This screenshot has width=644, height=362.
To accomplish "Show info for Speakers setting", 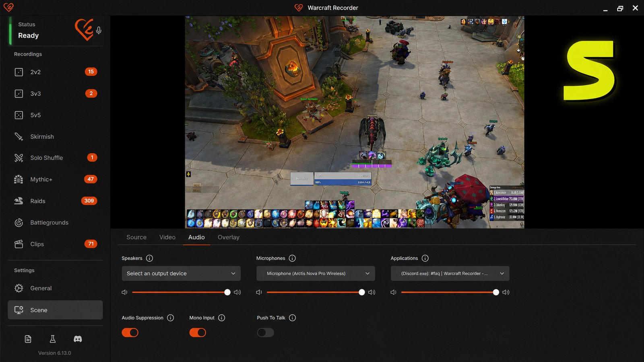I will click(149, 258).
